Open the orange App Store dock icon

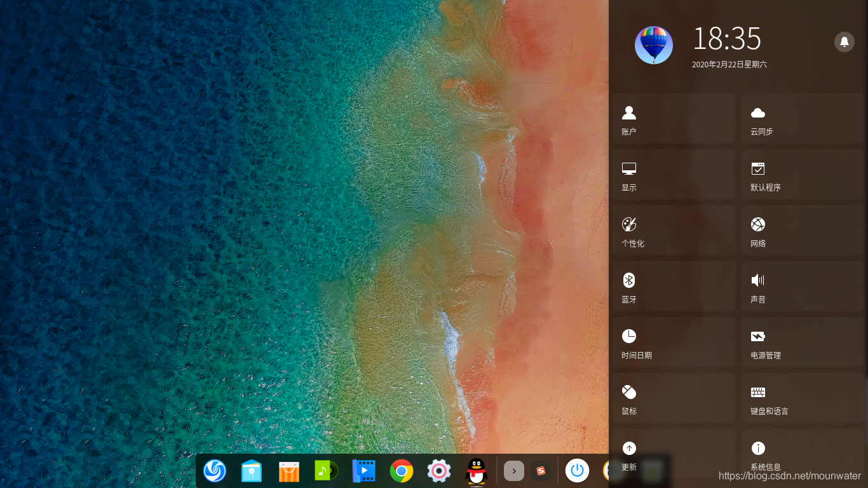(x=289, y=471)
